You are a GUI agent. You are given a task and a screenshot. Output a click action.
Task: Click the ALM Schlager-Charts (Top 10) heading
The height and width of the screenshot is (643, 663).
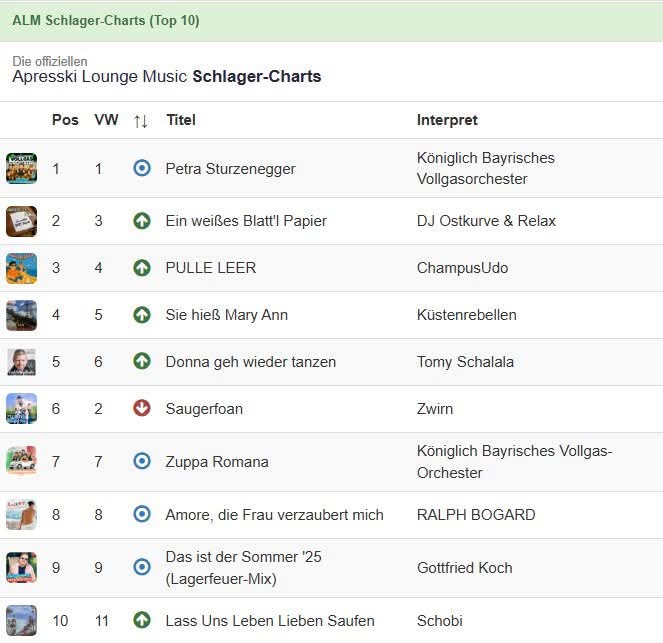pyautogui.click(x=106, y=21)
